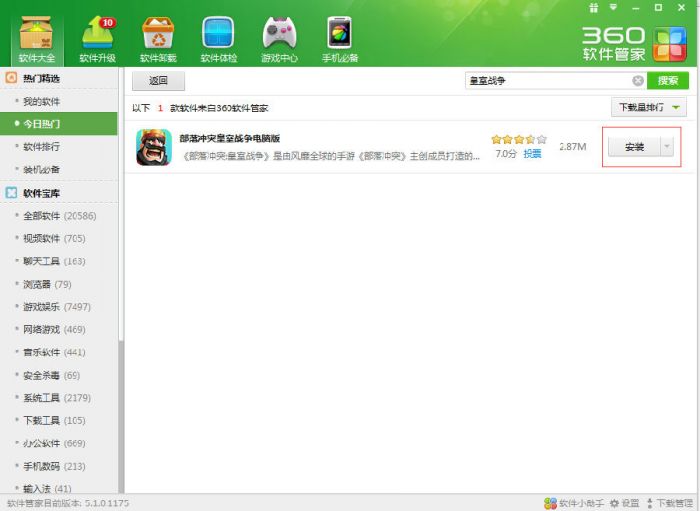Open 设置 gear in status bar
The width and height of the screenshot is (700, 511).
tap(625, 503)
